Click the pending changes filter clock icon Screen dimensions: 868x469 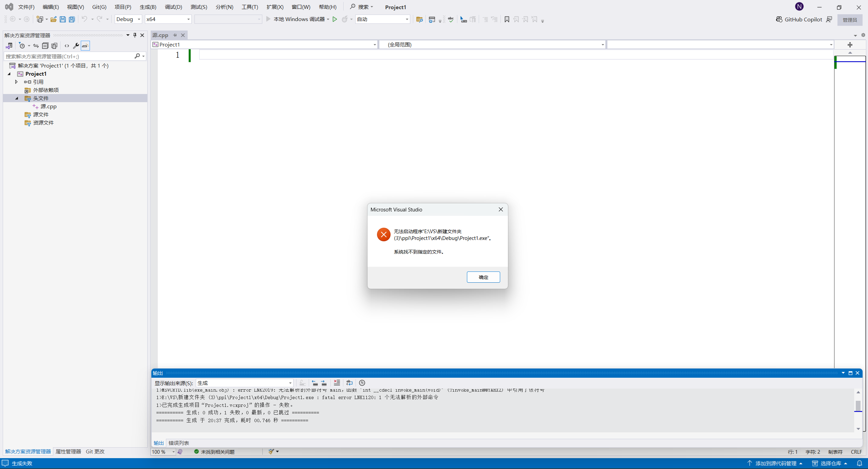click(22, 45)
